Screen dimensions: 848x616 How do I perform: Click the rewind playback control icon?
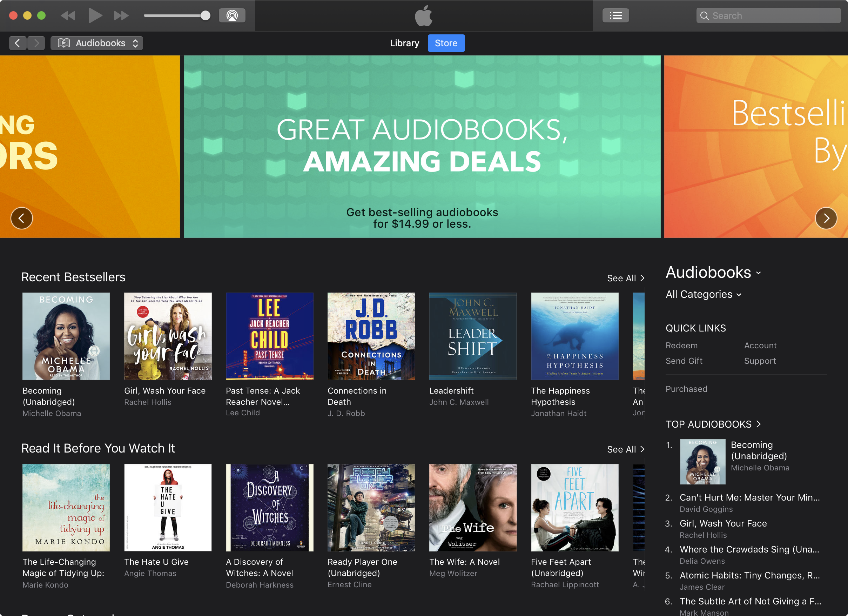click(x=68, y=14)
